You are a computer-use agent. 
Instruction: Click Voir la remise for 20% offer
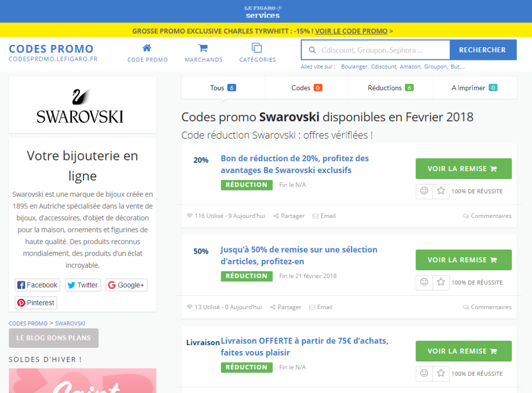463,169
